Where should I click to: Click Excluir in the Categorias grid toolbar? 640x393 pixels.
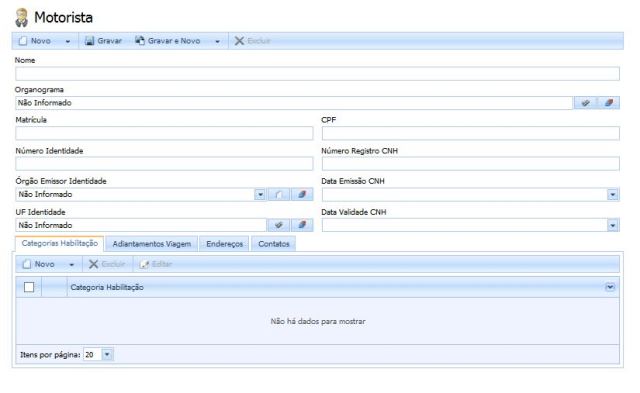[107, 264]
